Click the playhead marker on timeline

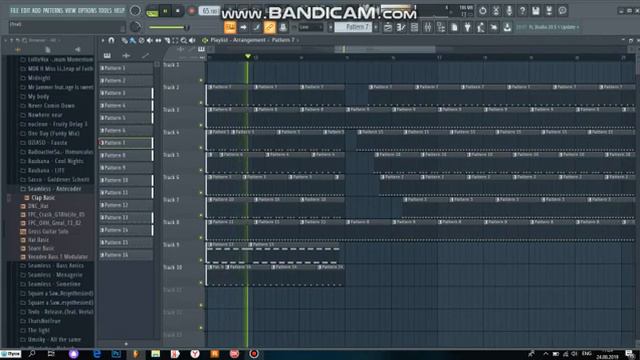247,56
